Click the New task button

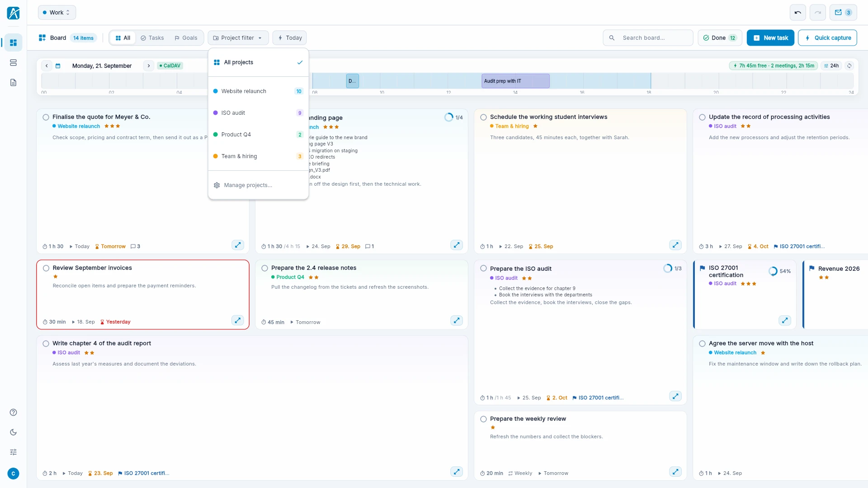coord(770,38)
